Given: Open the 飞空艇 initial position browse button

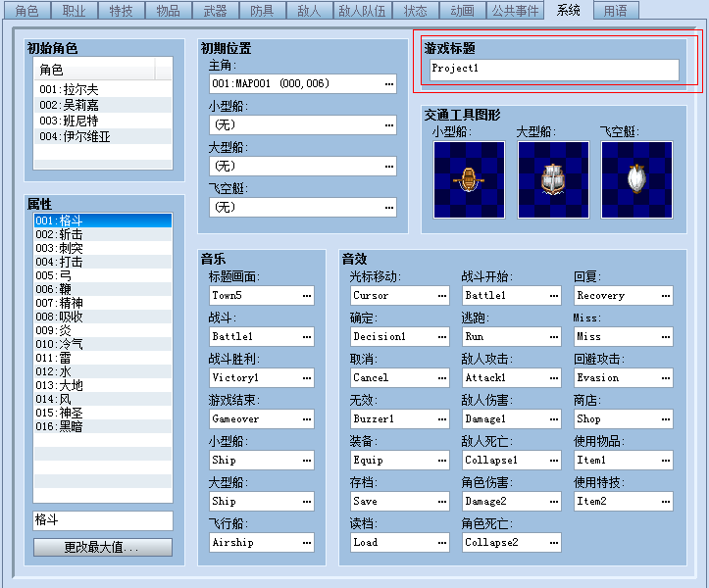Looking at the screenshot, I should tap(389, 208).
